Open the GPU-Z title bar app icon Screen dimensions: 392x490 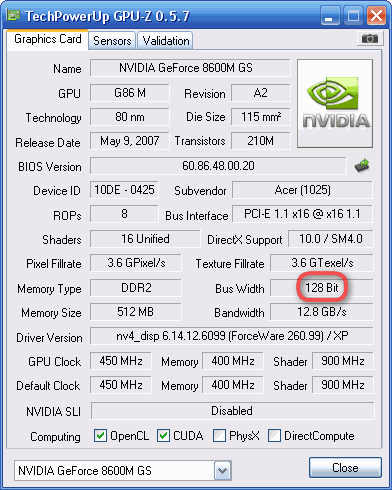click(13, 15)
